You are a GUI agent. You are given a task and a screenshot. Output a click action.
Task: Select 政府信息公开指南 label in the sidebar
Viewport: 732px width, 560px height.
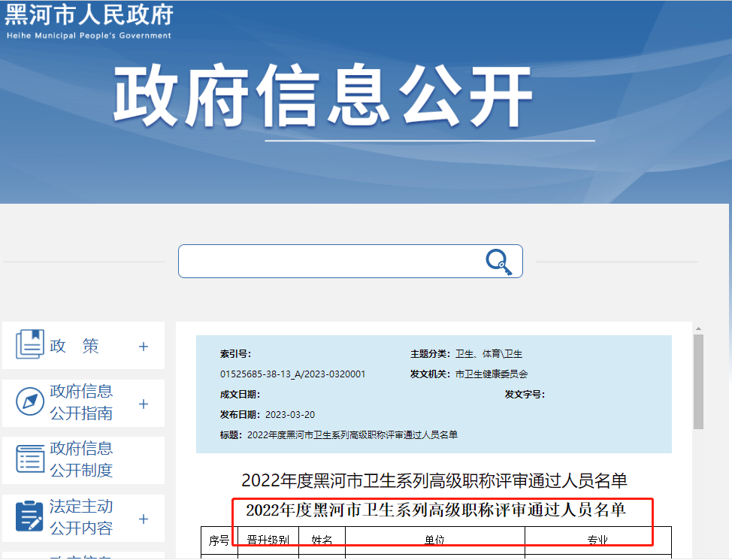pyautogui.click(x=81, y=402)
